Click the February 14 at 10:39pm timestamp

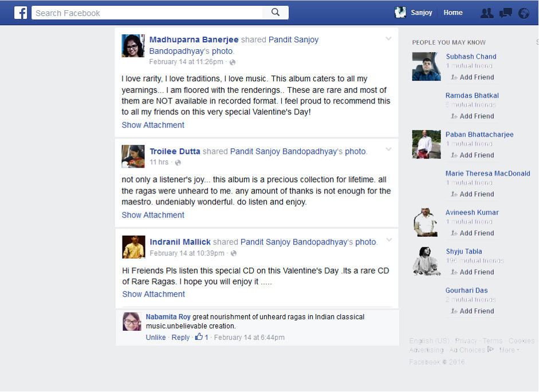coord(187,253)
